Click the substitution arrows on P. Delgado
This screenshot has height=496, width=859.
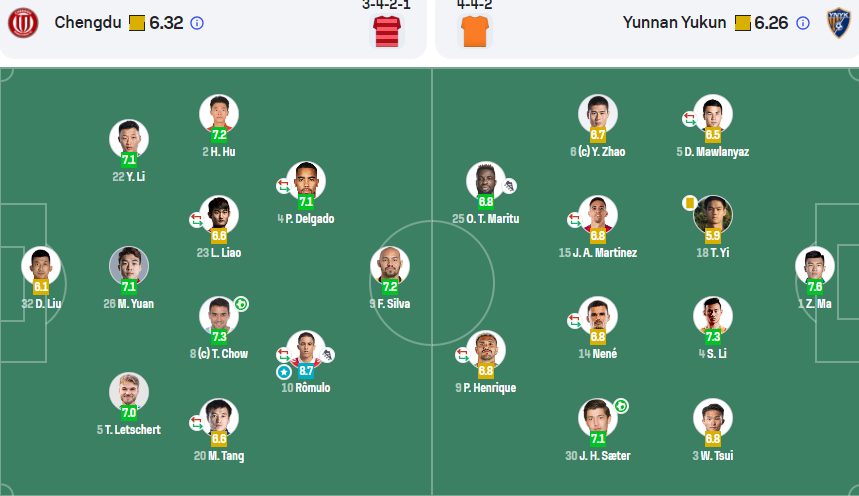283,185
